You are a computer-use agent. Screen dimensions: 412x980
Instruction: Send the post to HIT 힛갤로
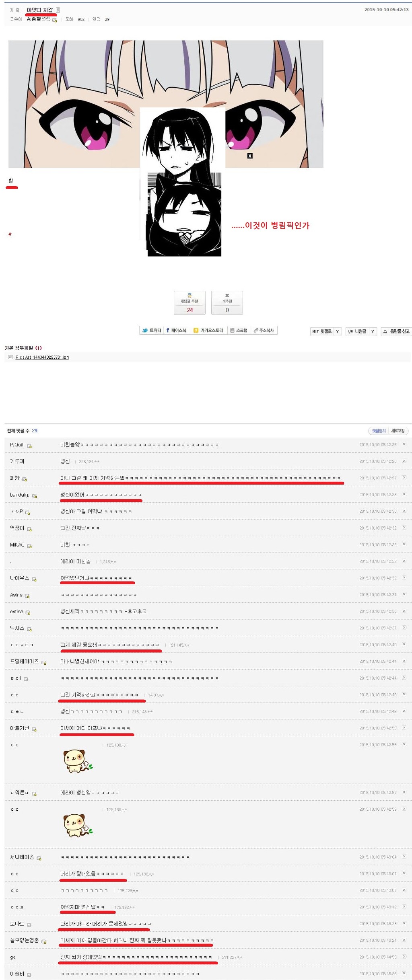322,331
